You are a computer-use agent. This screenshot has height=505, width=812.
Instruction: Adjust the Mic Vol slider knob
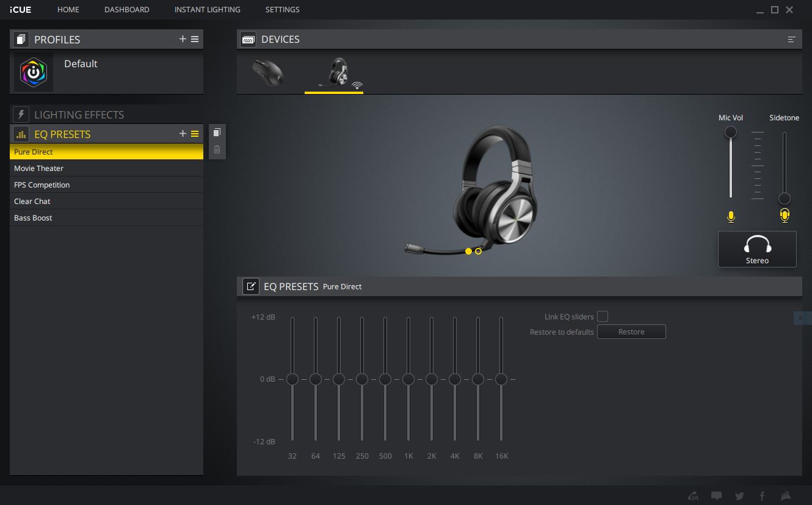pos(730,132)
